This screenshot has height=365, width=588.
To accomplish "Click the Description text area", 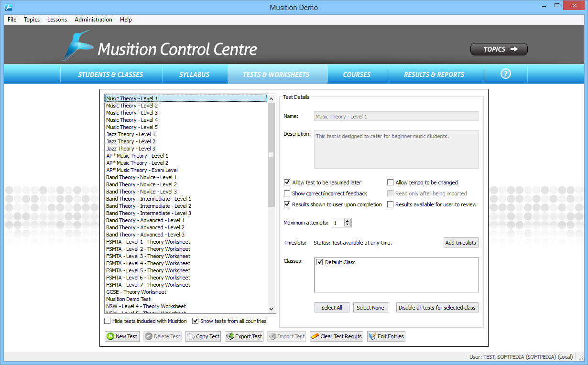I will click(x=396, y=150).
